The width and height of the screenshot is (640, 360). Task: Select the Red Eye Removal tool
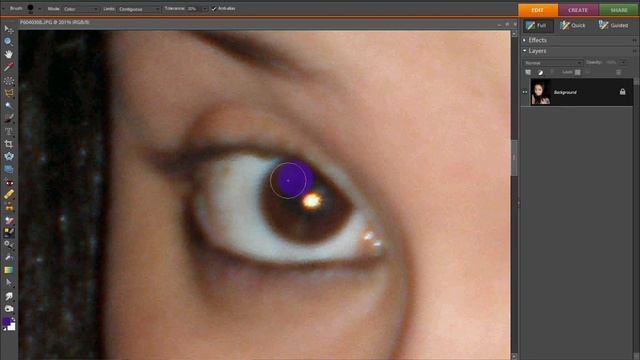[x=9, y=182]
